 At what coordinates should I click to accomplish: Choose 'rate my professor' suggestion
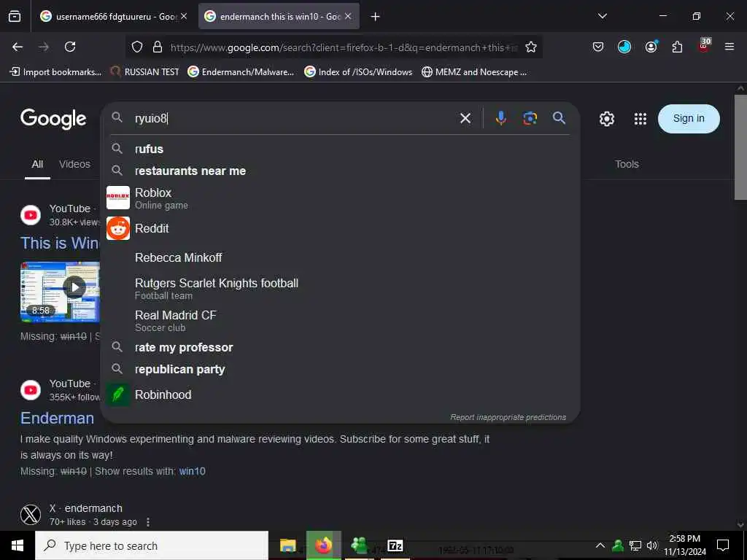pos(340,348)
